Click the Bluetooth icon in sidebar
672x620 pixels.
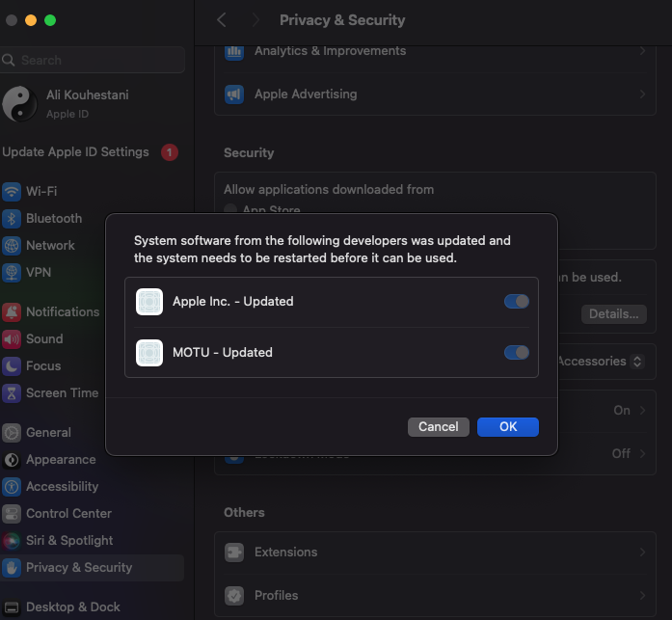click(12, 219)
